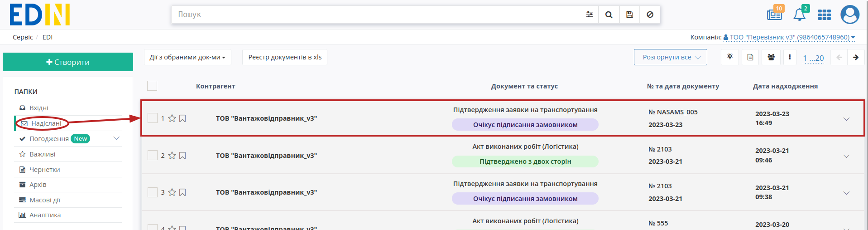Viewport: 868px width, 230px height.
Task: Expand row dated 2023-03-21 09:38 chevron
Action: click(846, 193)
